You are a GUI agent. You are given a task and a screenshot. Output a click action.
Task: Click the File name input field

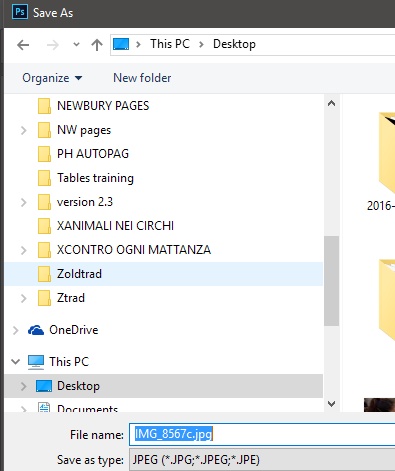tap(262, 434)
